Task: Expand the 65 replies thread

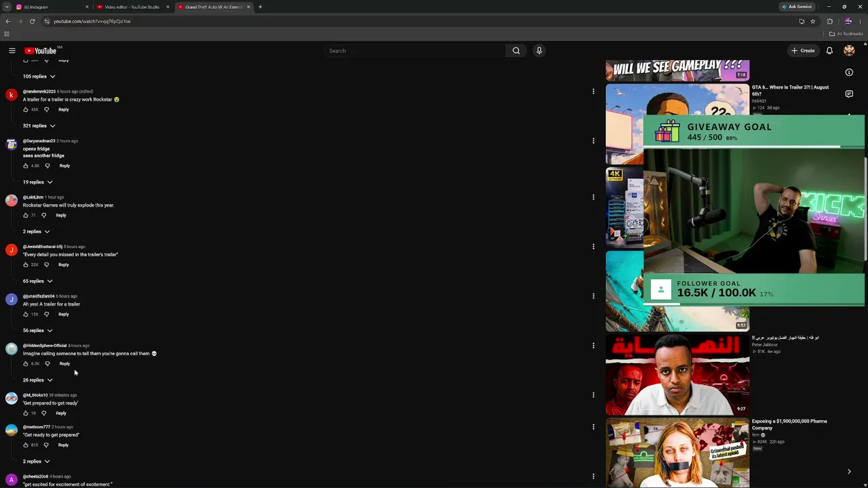Action: (x=38, y=281)
